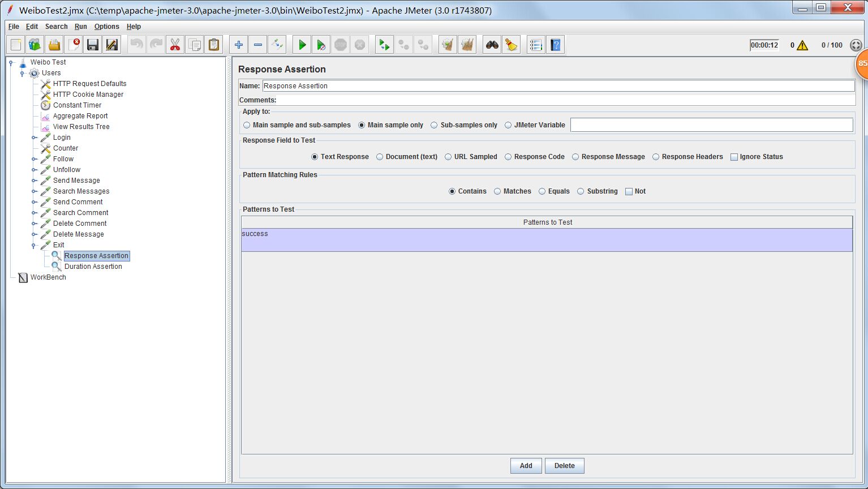Open the Function Helper list icon
The image size is (868, 489).
click(536, 45)
